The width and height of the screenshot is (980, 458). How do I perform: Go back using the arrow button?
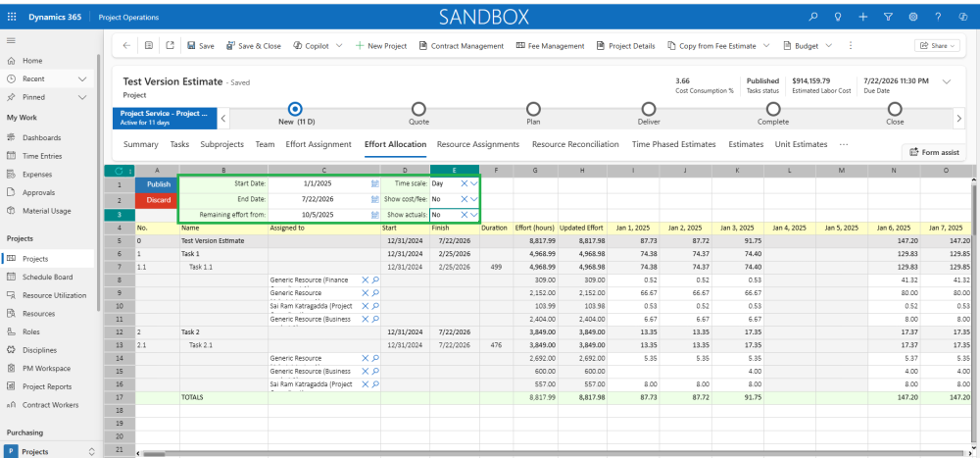click(126, 45)
